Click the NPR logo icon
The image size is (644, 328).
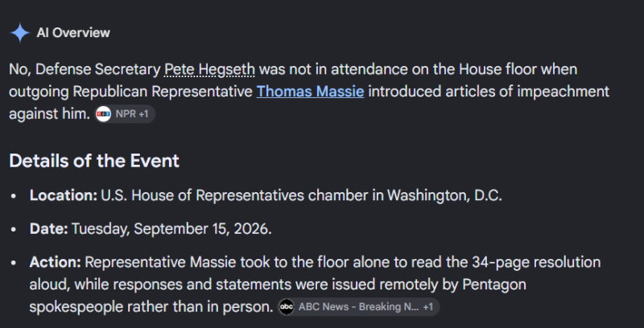[104, 114]
